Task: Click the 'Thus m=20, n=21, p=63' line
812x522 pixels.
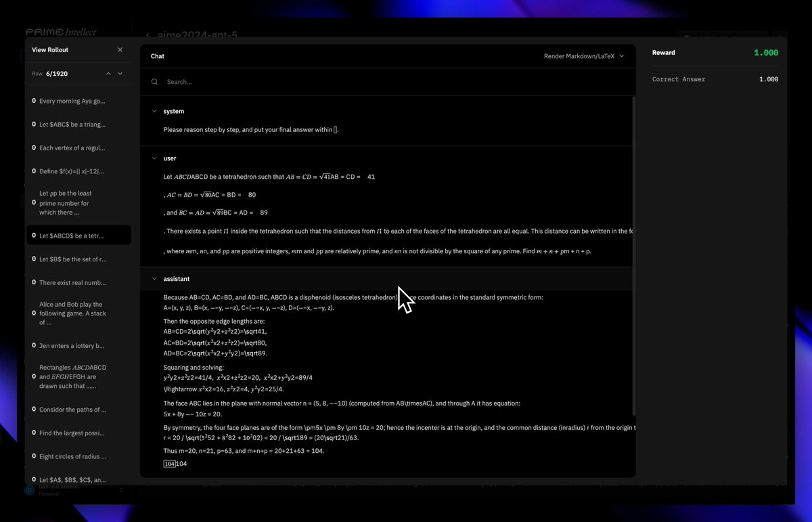Action: [x=244, y=450]
